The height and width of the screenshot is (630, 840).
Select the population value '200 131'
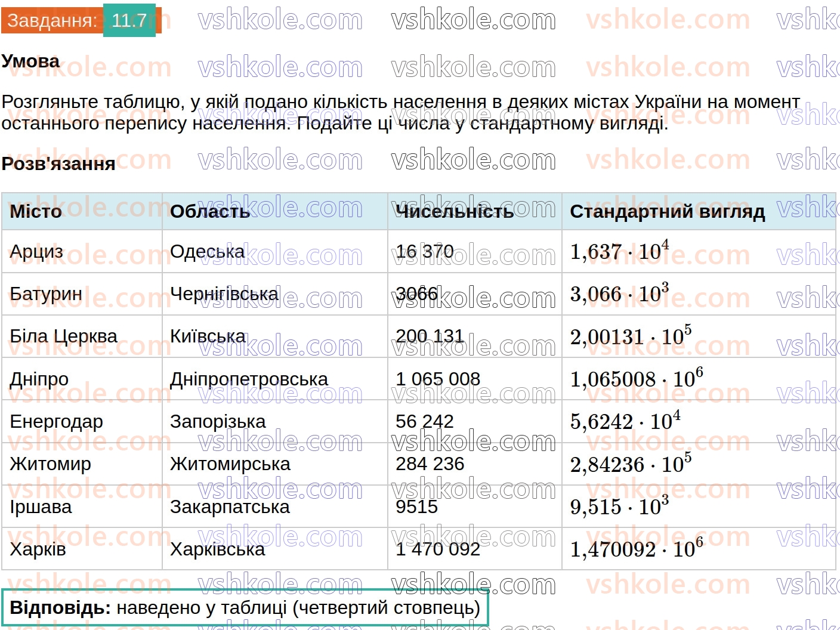[x=430, y=336]
